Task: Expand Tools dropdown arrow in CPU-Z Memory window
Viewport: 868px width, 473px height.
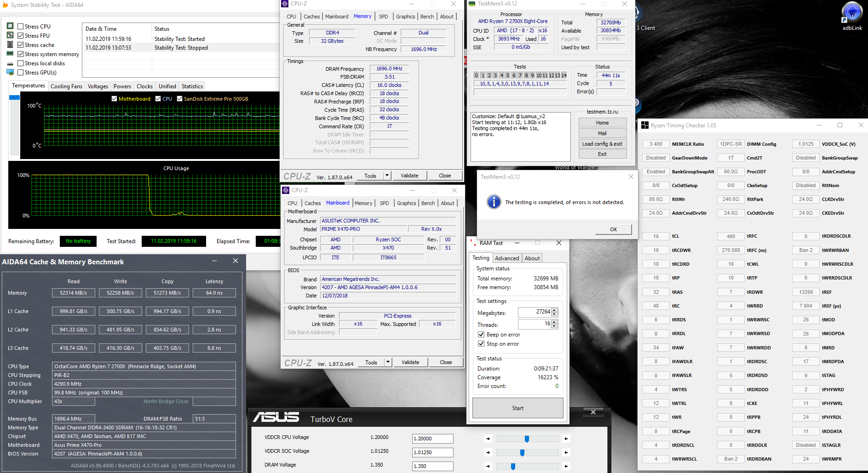Action: pos(387,176)
